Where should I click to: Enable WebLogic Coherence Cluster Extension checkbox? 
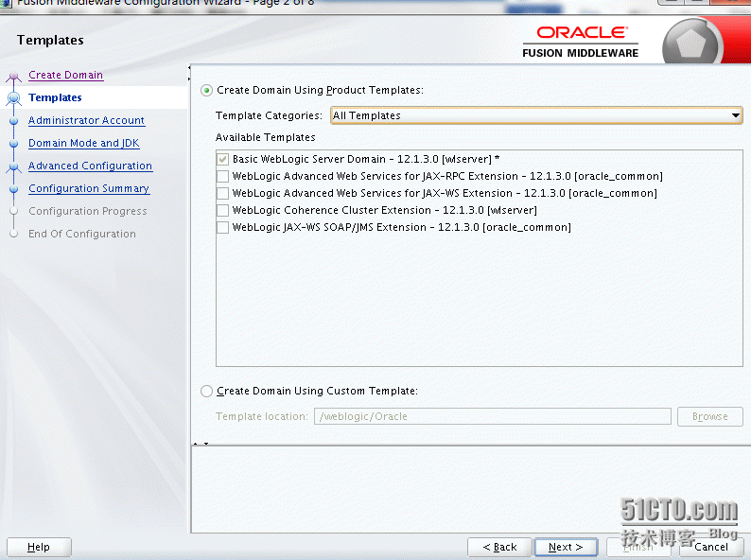(x=222, y=210)
